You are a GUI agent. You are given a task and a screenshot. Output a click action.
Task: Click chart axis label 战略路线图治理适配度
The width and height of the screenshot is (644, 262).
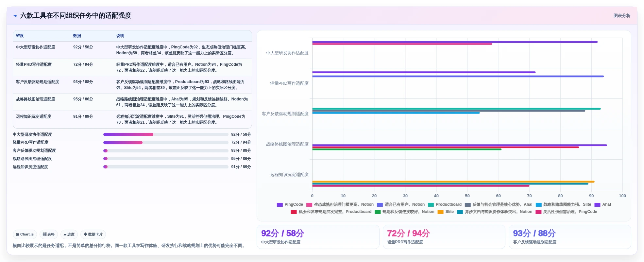pos(287,144)
